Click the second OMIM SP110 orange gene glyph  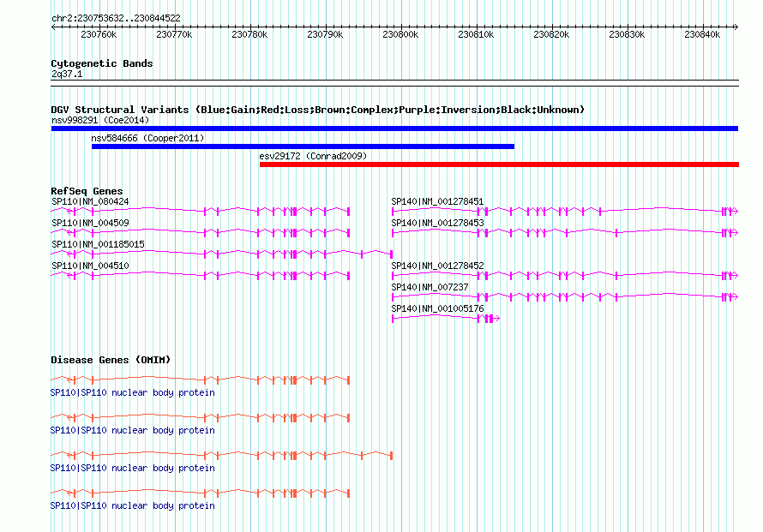tap(201, 417)
